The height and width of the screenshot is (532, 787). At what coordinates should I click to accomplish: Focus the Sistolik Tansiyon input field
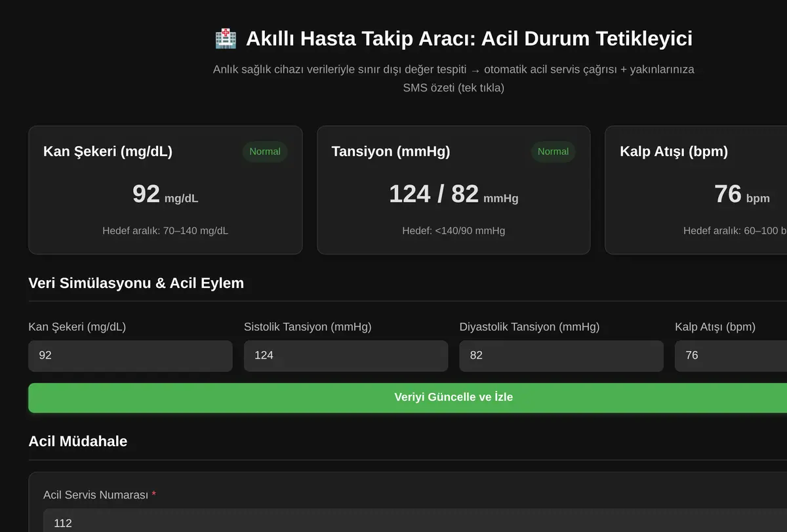346,356
